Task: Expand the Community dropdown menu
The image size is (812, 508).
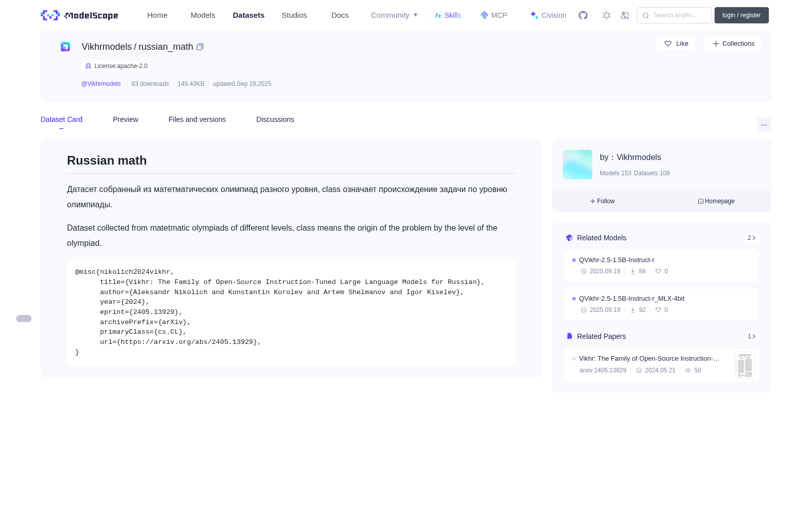Action: [394, 15]
